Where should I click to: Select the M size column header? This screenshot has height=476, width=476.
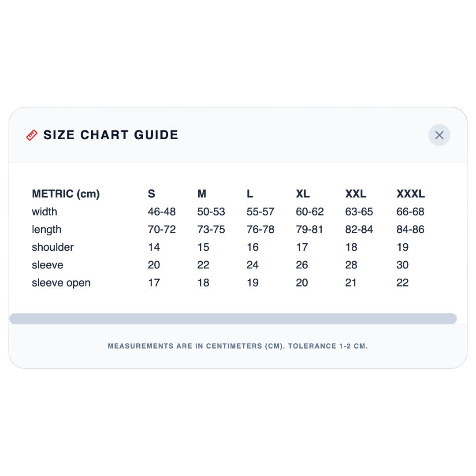202,193
